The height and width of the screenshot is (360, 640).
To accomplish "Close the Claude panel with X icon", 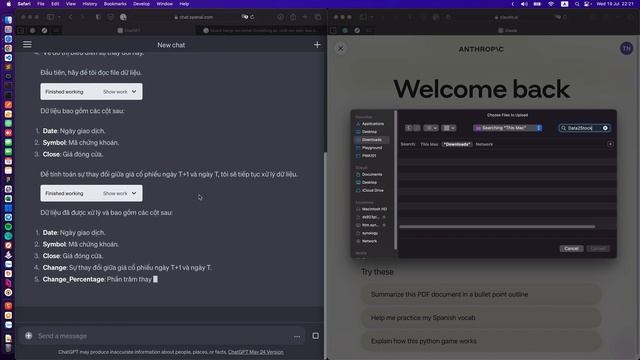I will pyautogui.click(x=340, y=49).
